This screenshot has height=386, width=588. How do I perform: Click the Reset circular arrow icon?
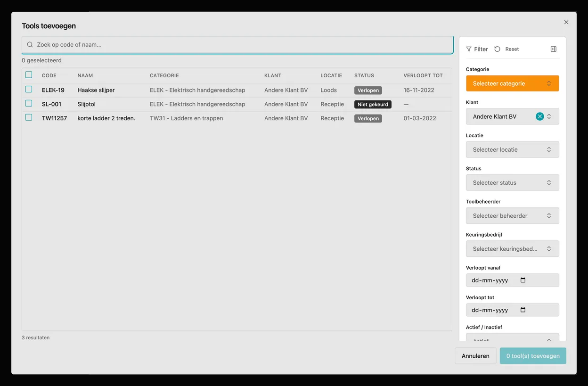point(497,49)
